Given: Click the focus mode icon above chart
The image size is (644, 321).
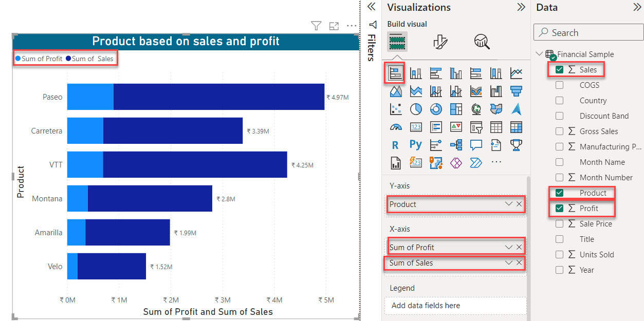Looking at the screenshot, I should [x=334, y=26].
